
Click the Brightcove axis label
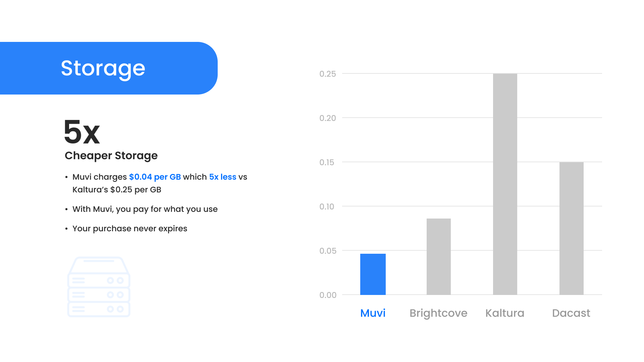(438, 313)
